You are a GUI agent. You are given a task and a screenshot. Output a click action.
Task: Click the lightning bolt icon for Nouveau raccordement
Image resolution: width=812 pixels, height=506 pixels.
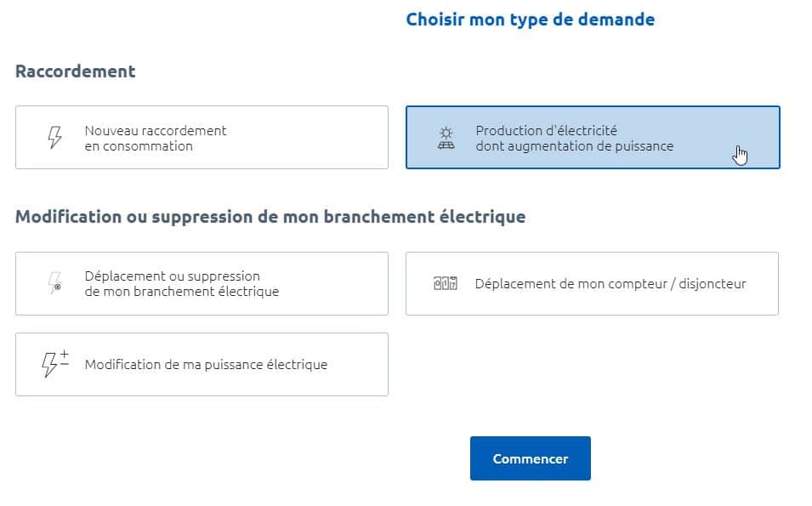pos(54,137)
